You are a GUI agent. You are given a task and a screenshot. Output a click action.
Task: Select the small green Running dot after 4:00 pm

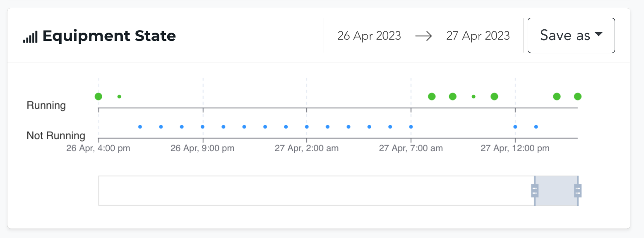[x=119, y=97]
